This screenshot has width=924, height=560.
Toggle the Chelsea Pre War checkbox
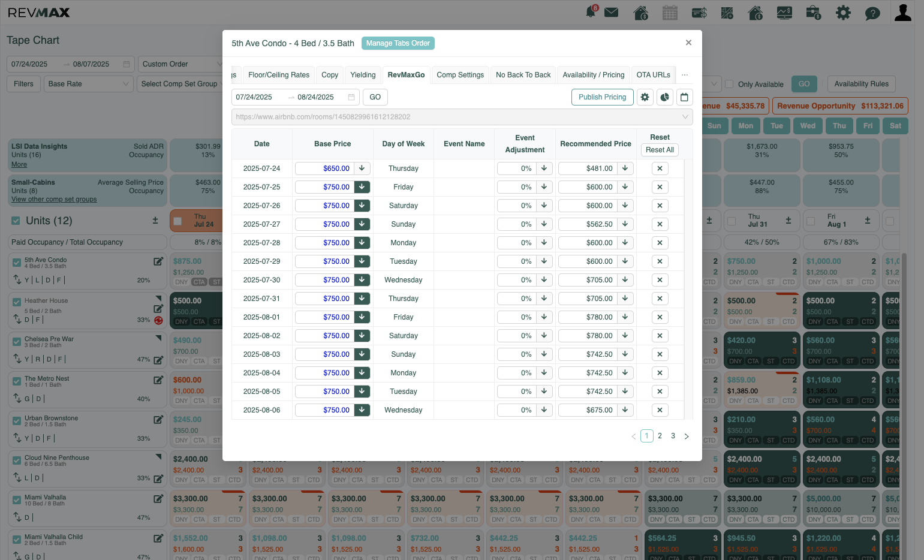(17, 342)
